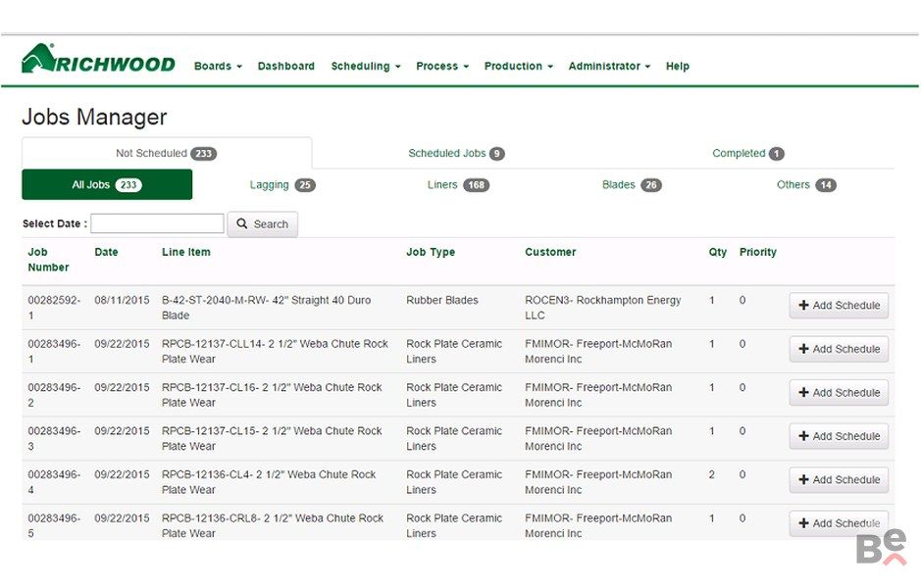Show the Blades job category
Screen dimensions: 921x588
coord(632,185)
